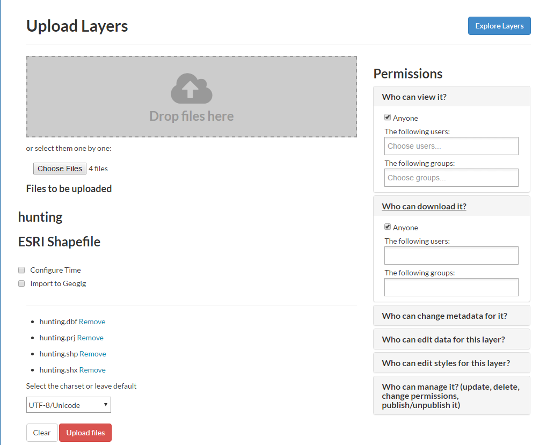Remove the hunting.dbf file
The image size is (554, 445).
[92, 322]
